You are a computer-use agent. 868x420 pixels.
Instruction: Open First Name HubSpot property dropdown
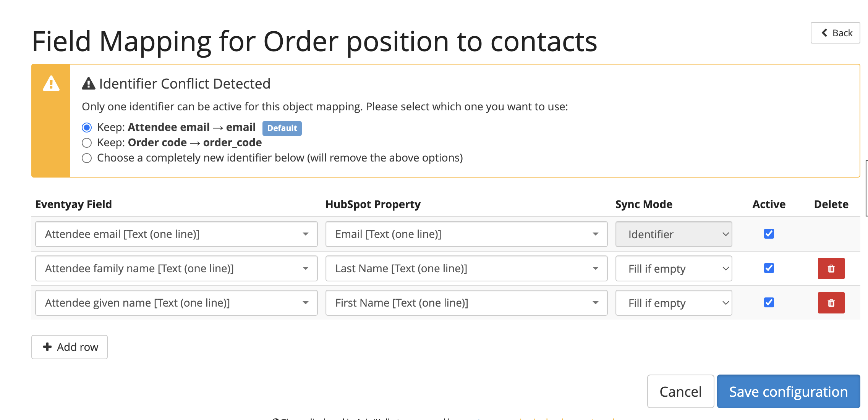(466, 303)
